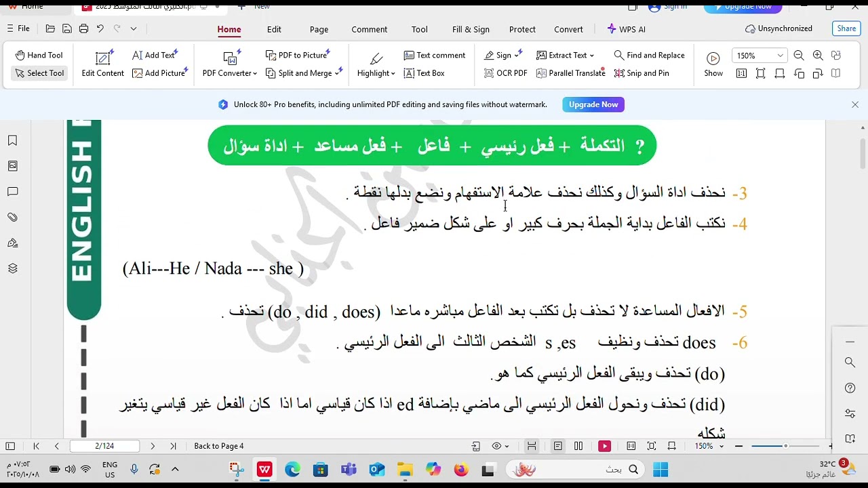Close the Pro benefits banner

855,104
